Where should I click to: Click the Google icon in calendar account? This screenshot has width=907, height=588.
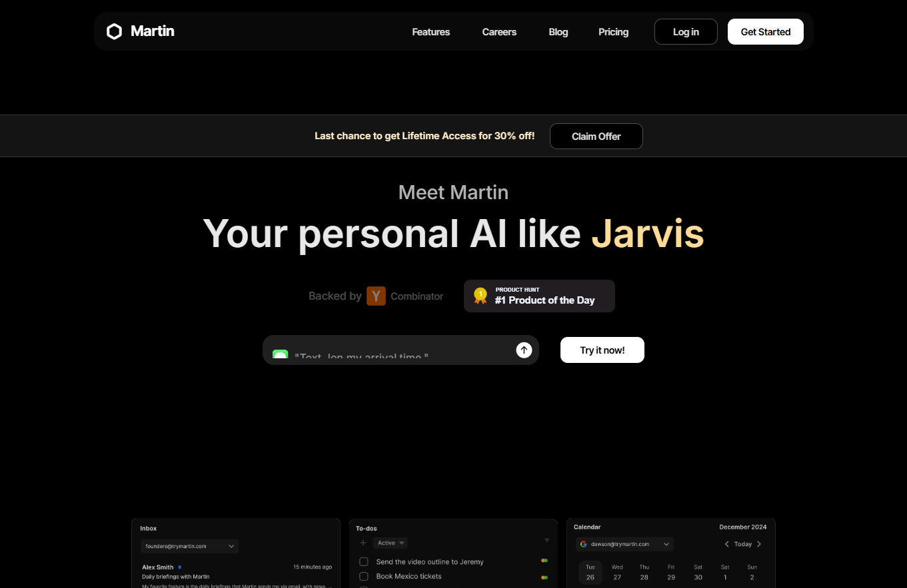pos(584,544)
